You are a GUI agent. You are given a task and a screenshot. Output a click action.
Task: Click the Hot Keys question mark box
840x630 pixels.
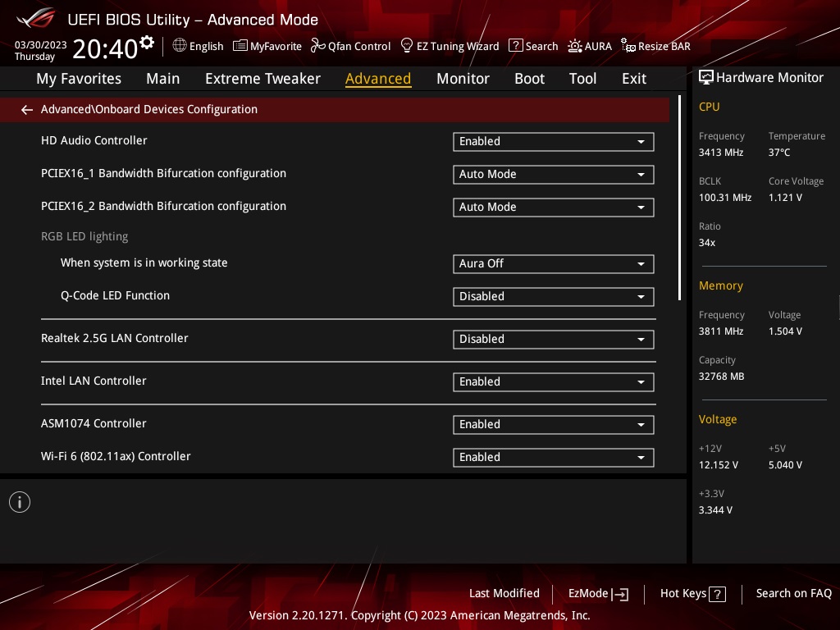pos(717,594)
